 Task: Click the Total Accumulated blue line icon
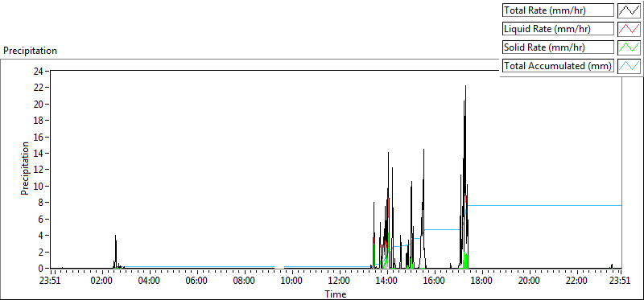628,66
